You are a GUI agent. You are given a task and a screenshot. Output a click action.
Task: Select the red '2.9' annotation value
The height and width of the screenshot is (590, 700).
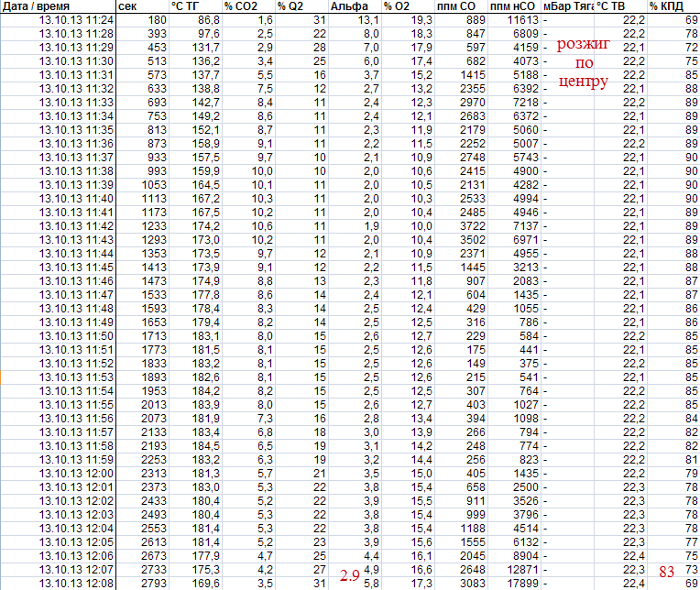[x=350, y=574]
